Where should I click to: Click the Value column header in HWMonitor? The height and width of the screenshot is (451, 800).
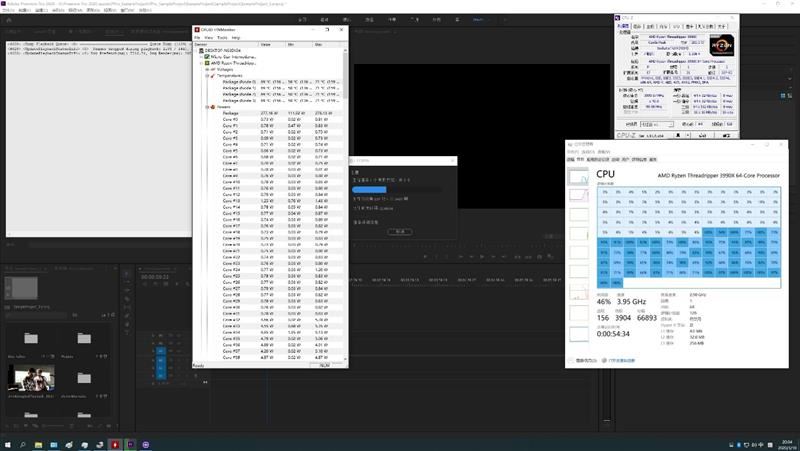(271, 44)
